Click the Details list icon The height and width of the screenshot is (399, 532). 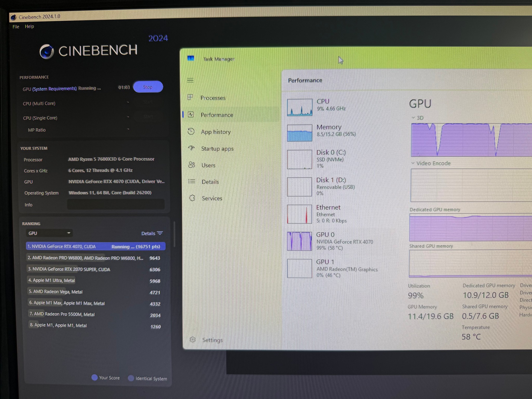pyautogui.click(x=192, y=181)
